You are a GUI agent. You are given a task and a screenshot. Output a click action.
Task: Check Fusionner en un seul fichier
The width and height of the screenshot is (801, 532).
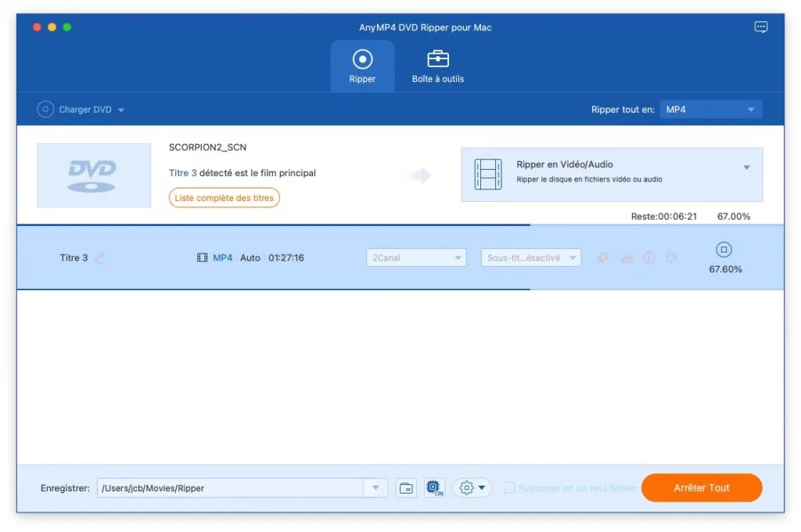[x=510, y=488]
